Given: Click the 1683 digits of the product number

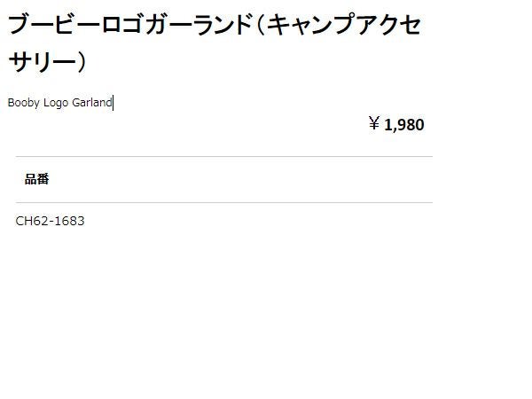Looking at the screenshot, I should coord(70,221).
